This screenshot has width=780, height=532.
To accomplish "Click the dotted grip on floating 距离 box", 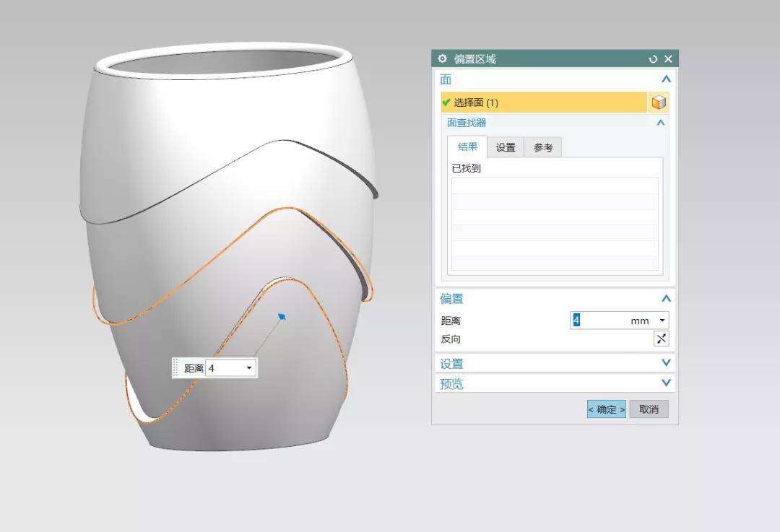I will pyautogui.click(x=175, y=368).
